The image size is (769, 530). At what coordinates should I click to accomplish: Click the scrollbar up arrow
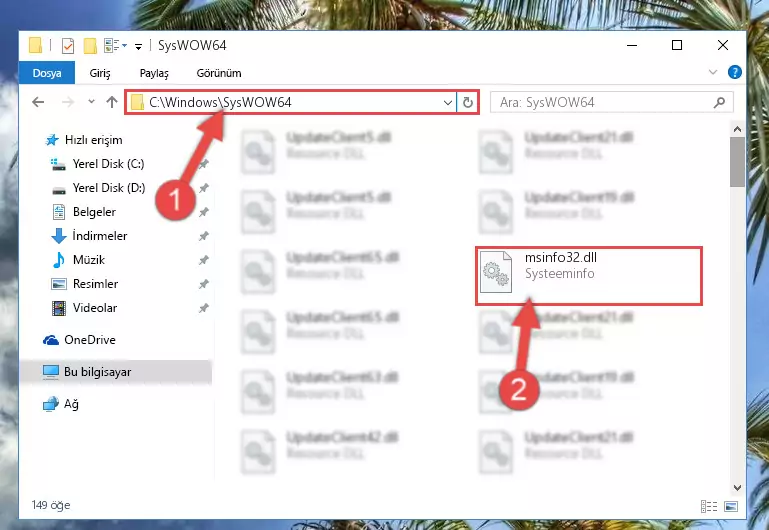click(x=737, y=129)
